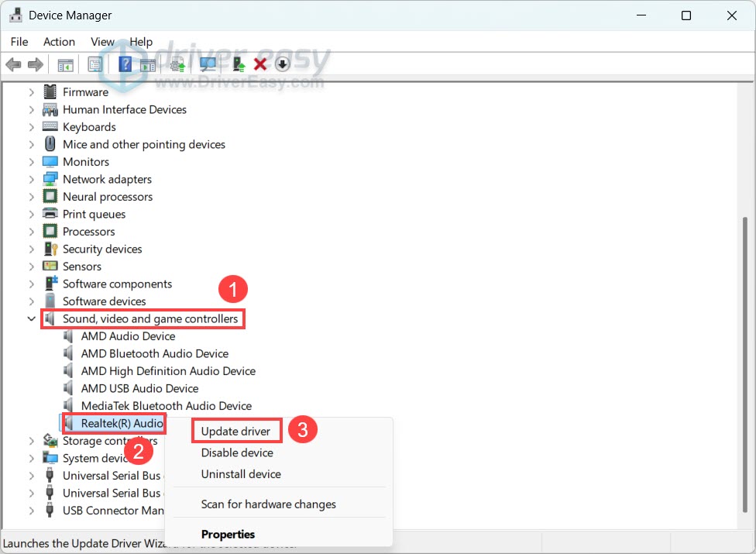This screenshot has width=756, height=554.
Task: Choose Update driver from the context menu
Action: (235, 432)
